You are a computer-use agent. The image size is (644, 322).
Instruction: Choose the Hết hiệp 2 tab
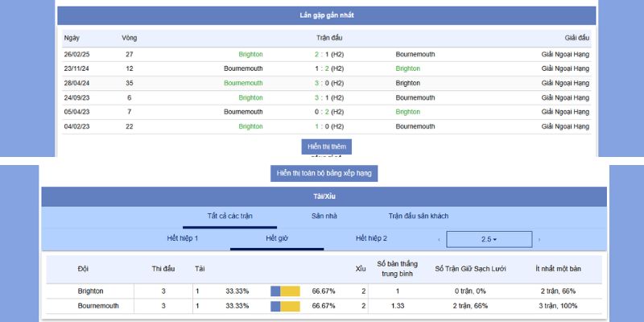[x=371, y=238]
